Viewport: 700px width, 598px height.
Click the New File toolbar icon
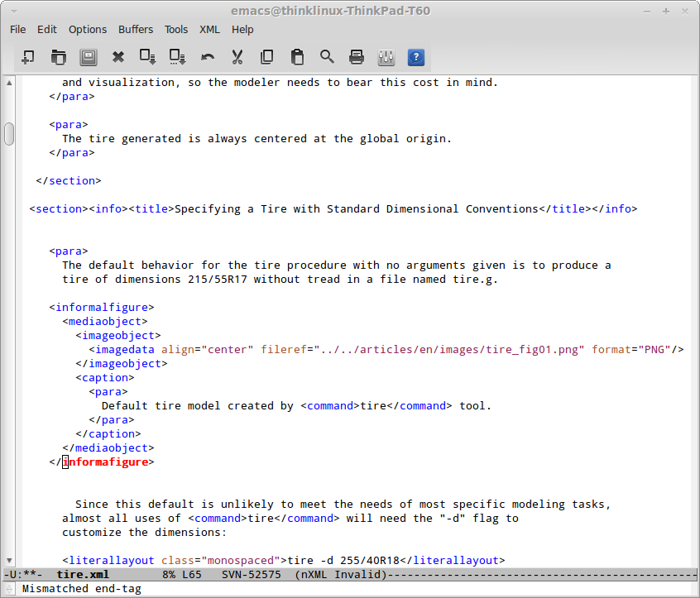[28, 57]
